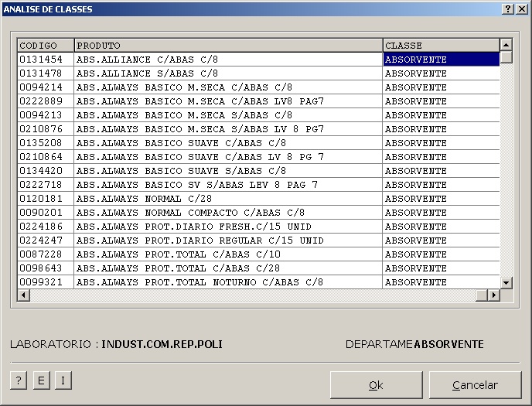Click the E button
The width and height of the screenshot is (532, 406).
coord(42,380)
